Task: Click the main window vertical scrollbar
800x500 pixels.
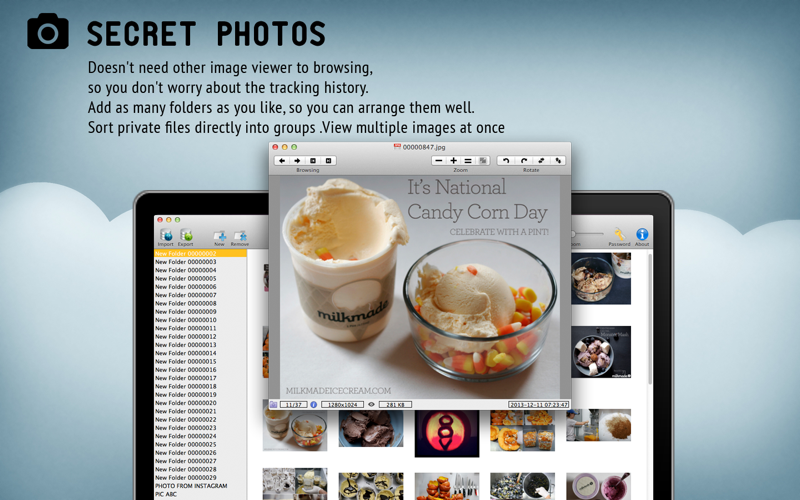Action: click(649, 319)
